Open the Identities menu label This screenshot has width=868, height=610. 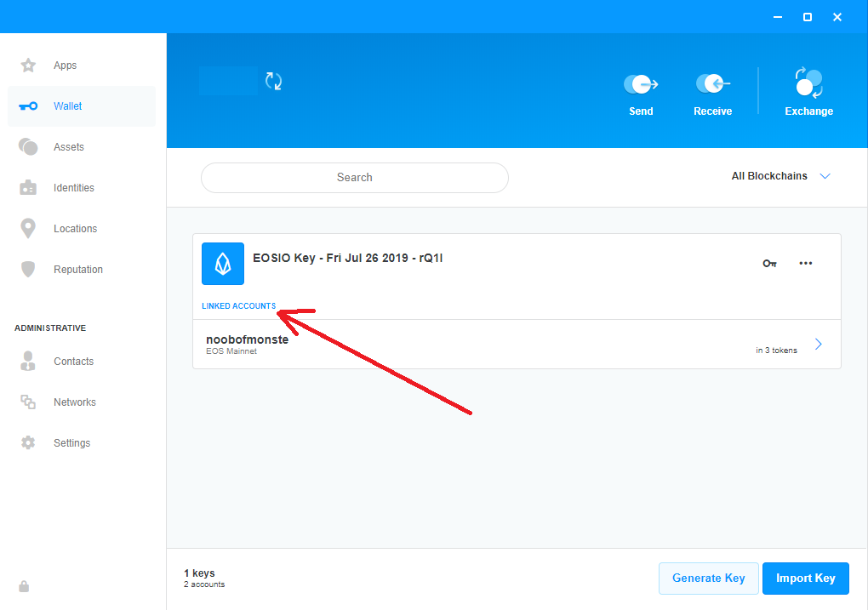coord(74,188)
